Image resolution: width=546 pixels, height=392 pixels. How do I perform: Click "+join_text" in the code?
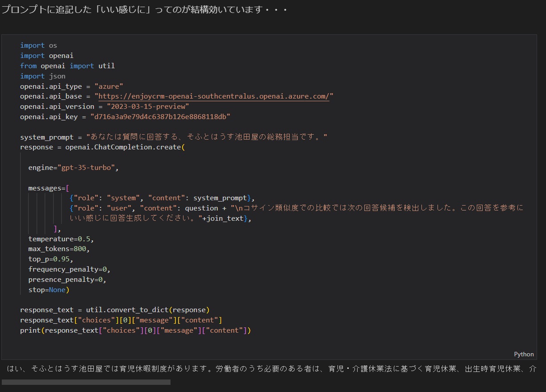click(x=223, y=219)
